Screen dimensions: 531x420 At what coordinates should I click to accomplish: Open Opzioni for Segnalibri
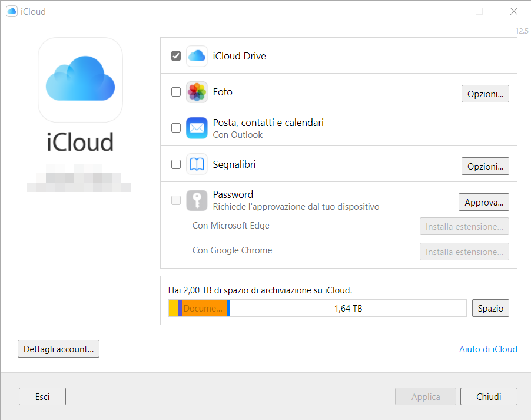click(485, 166)
